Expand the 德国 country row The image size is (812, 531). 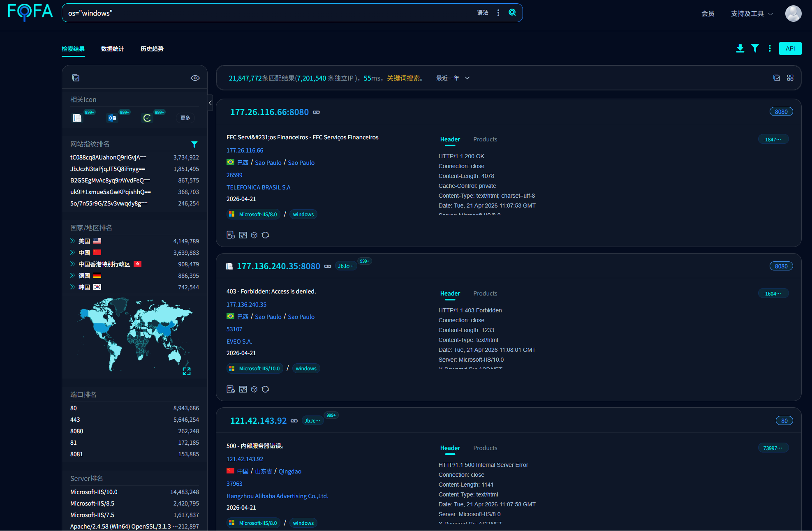point(72,276)
